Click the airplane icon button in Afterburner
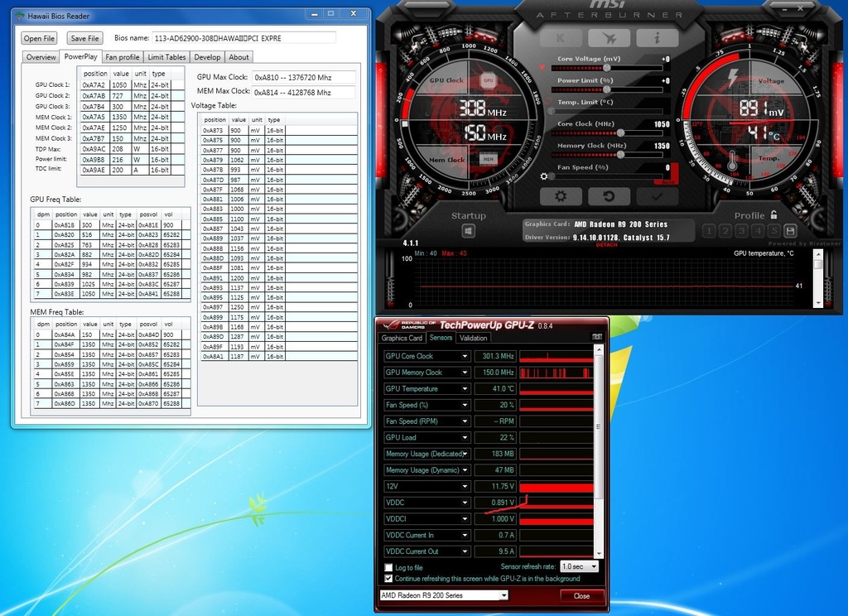This screenshot has height=616, width=848. (x=609, y=38)
